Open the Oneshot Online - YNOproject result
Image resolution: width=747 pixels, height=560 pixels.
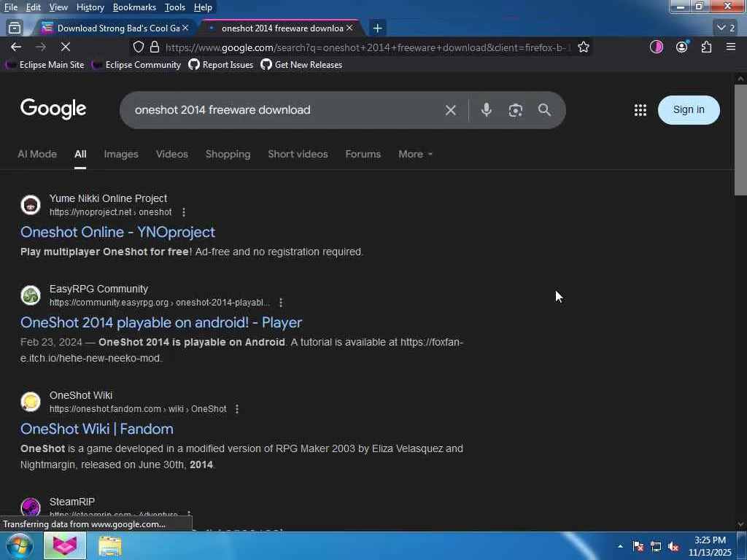tap(117, 232)
